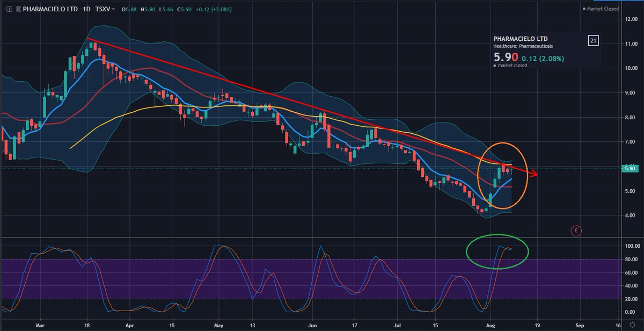Click the open value O5.88
The width and height of the screenshot is (644, 331).
point(129,9)
